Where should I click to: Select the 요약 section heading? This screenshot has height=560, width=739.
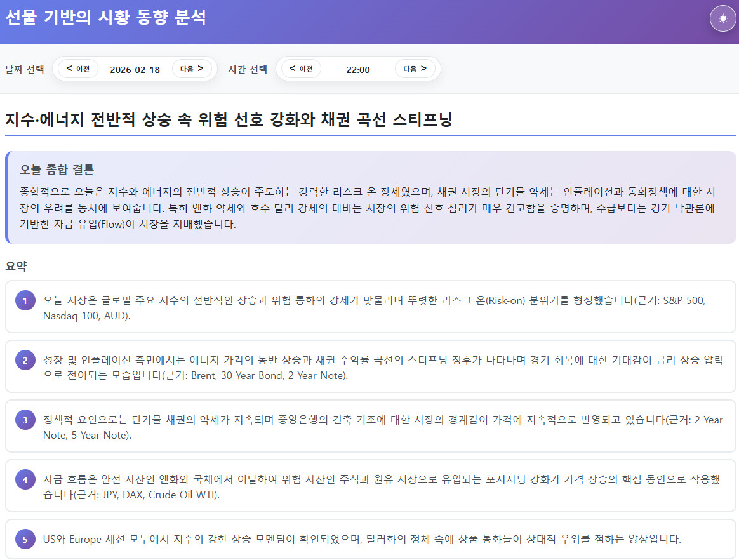click(x=16, y=266)
